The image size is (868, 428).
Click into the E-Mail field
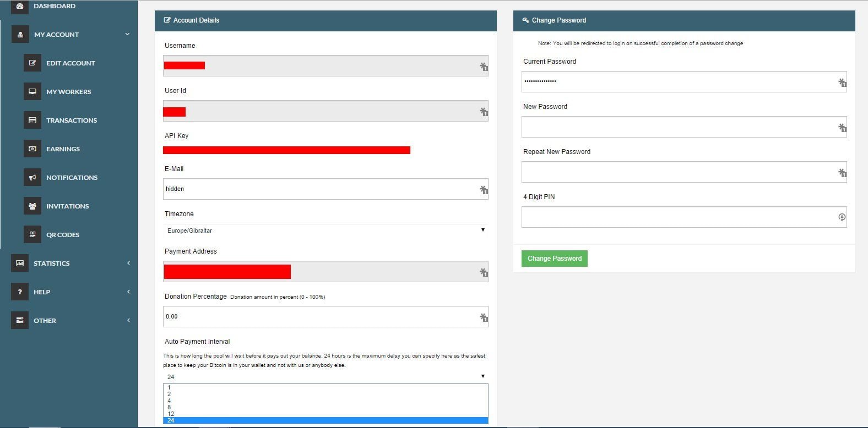click(x=325, y=189)
